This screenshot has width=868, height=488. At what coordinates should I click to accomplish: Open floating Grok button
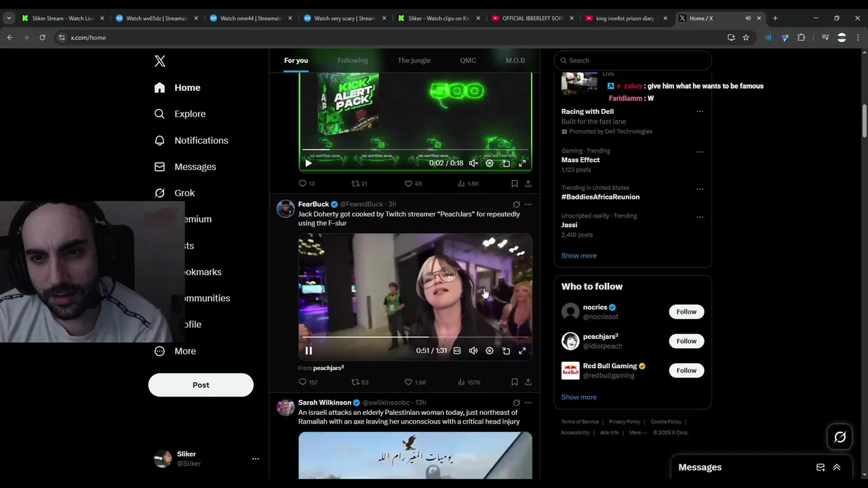[840, 437]
